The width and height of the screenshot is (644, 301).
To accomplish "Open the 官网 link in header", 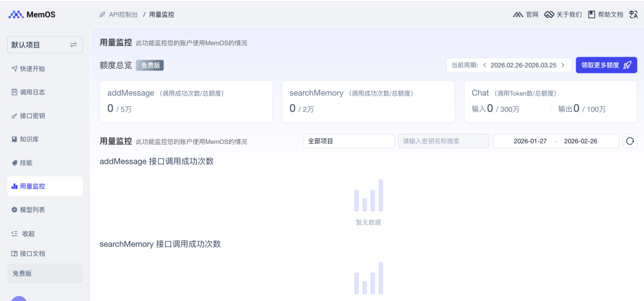I will pos(526,14).
